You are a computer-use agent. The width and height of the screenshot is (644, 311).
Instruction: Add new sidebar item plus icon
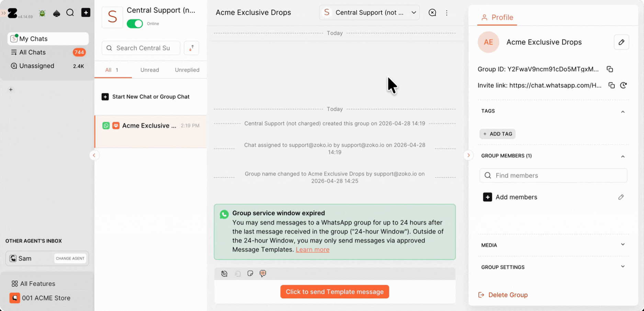pos(11,90)
